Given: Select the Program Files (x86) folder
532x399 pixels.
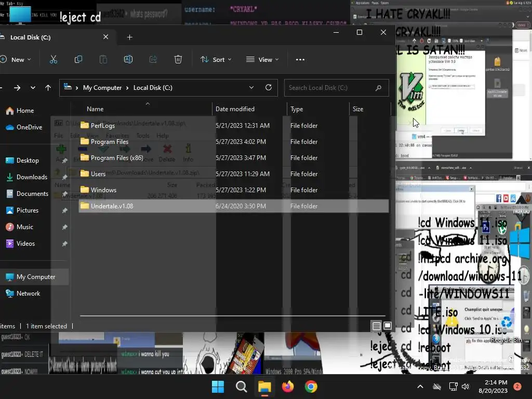Looking at the screenshot, I should pos(234,158).
